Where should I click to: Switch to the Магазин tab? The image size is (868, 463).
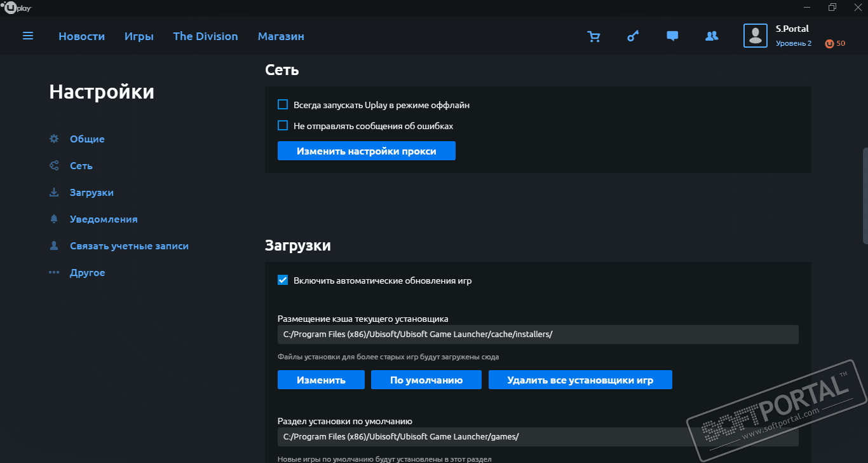[x=281, y=36]
